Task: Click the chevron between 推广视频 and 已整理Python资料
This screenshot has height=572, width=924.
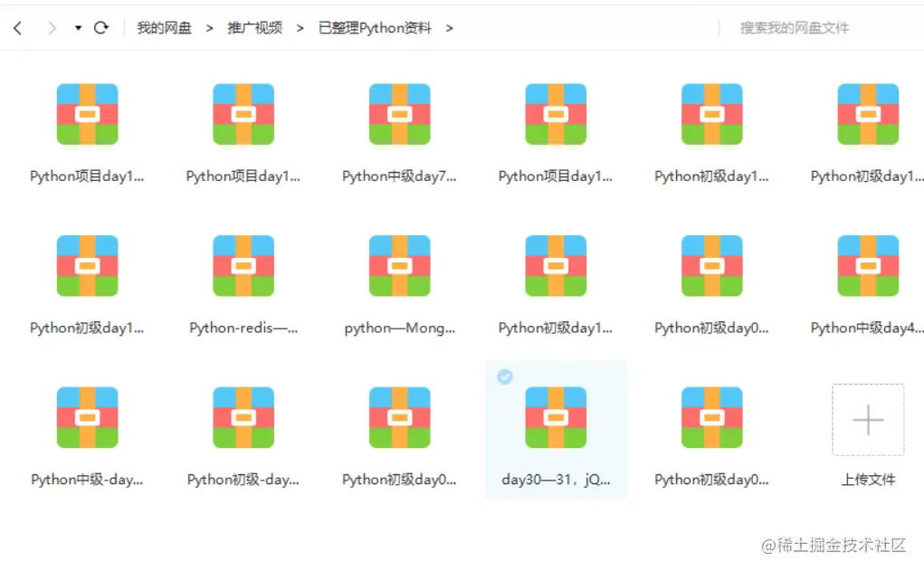Action: tap(299, 28)
